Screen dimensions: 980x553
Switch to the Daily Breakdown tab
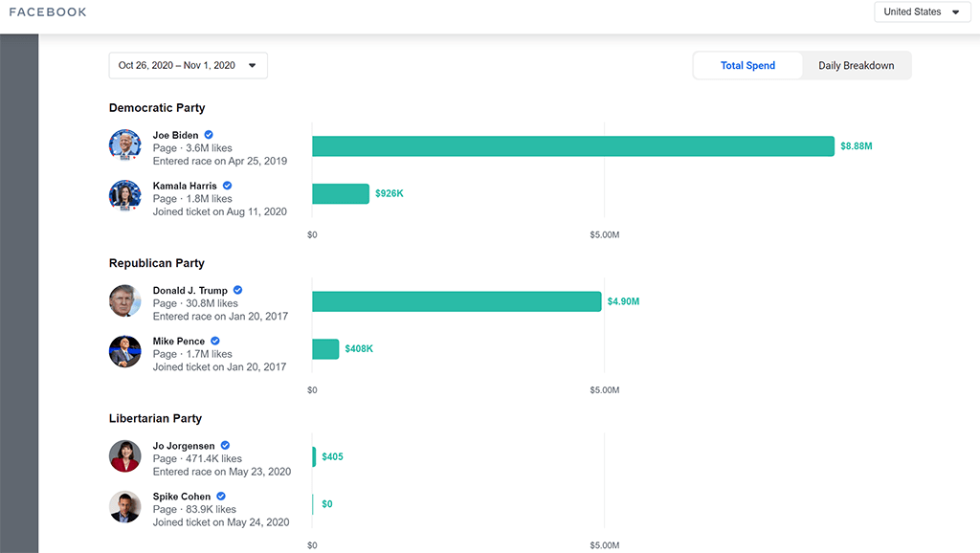pyautogui.click(x=857, y=66)
